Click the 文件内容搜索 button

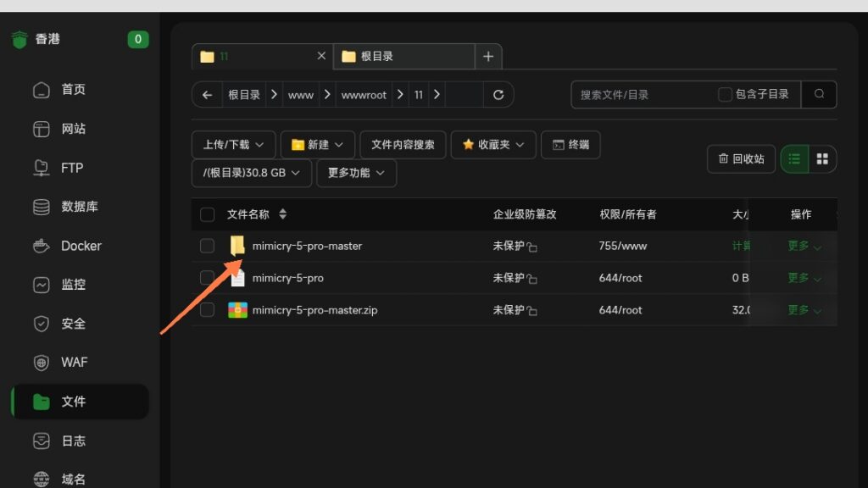tap(403, 144)
